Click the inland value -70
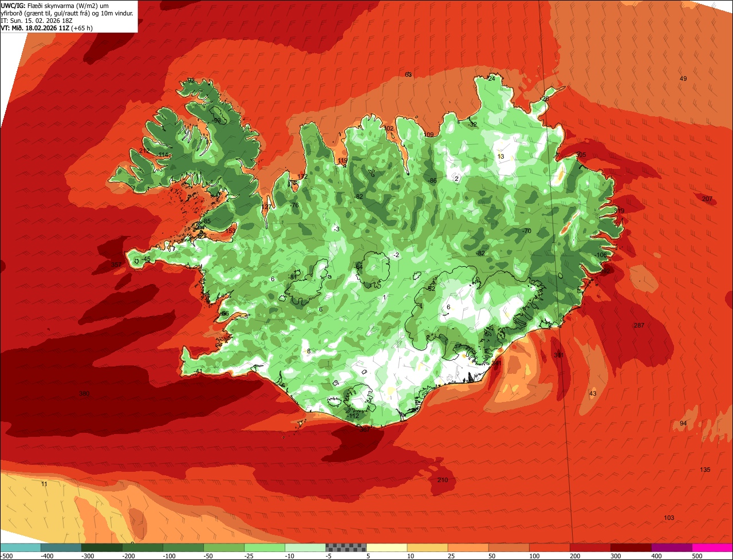733x560 pixels. pos(527,231)
